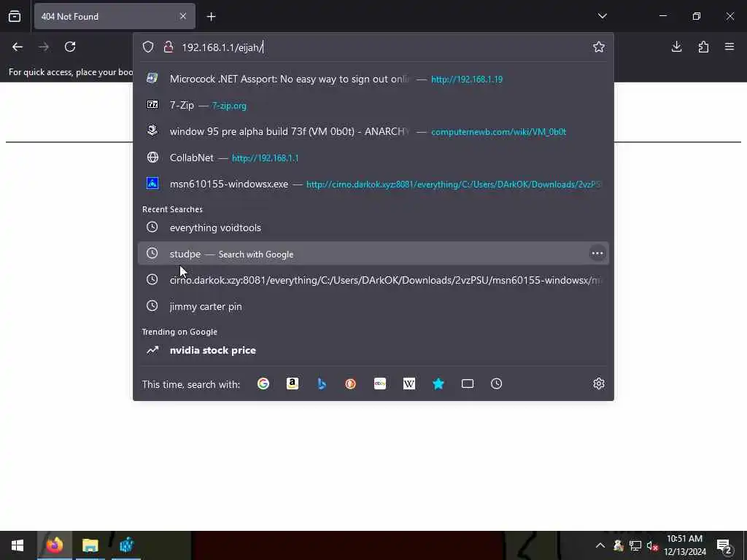The height and width of the screenshot is (560, 747).
Task: Open Microcock .NET Assport suggestion
Action: pyautogui.click(x=373, y=79)
